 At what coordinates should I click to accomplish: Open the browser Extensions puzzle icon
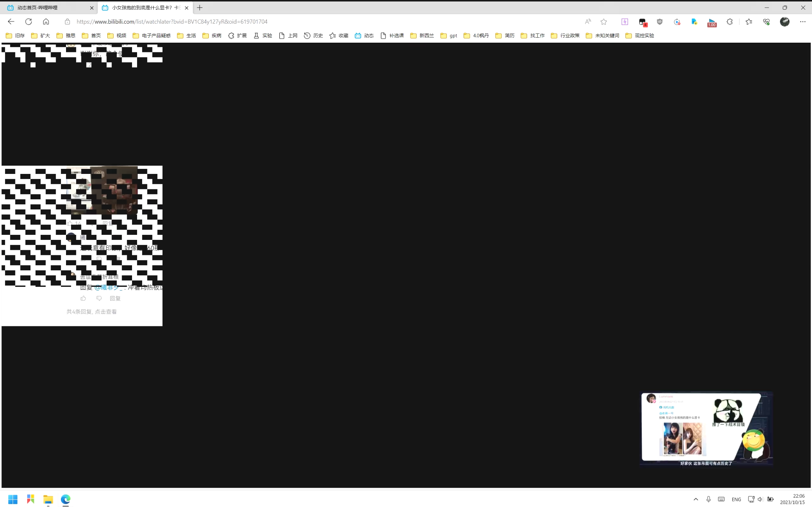[729, 22]
